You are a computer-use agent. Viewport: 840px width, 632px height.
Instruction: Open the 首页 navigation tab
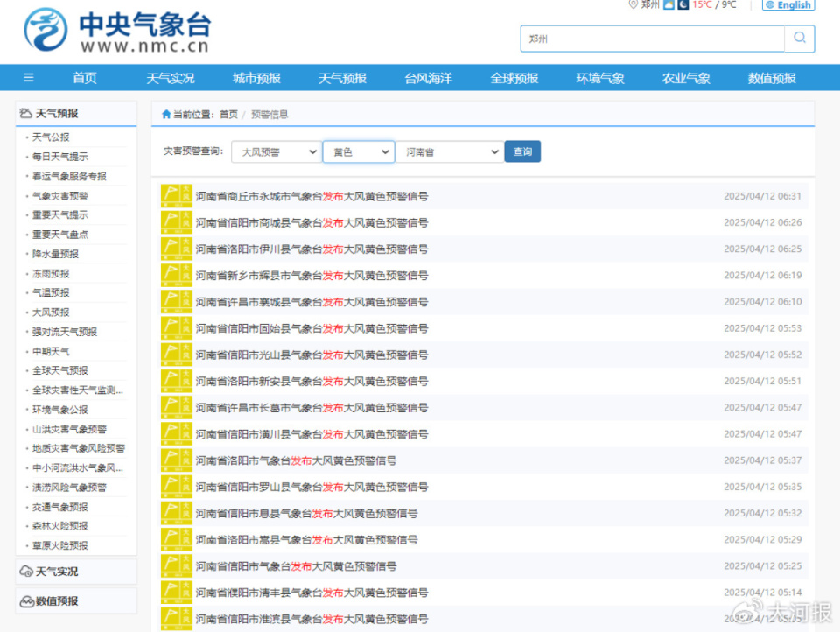click(x=85, y=78)
